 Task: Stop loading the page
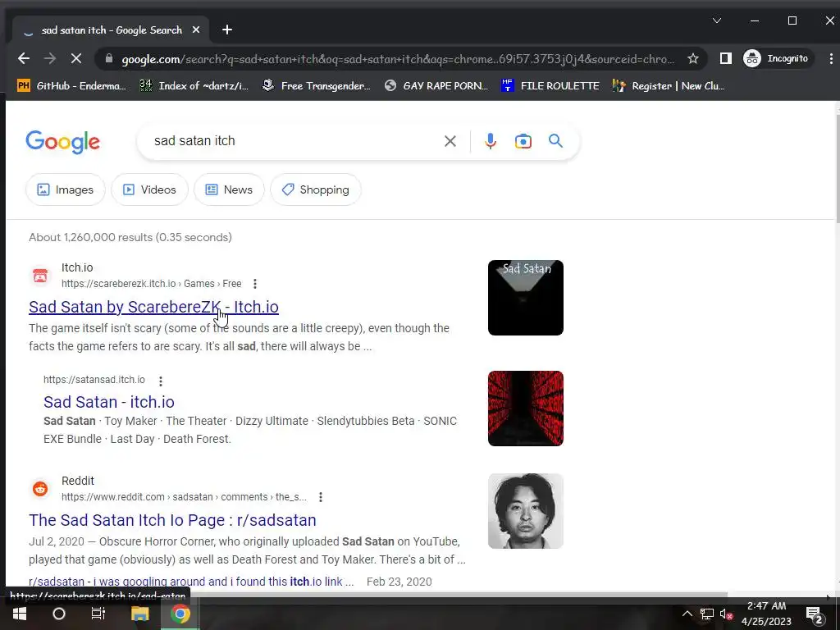click(76, 58)
